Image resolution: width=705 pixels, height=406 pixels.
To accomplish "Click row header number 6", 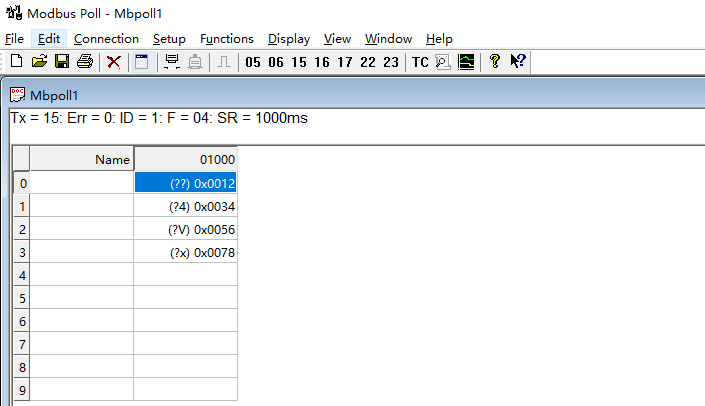I will [x=22, y=321].
